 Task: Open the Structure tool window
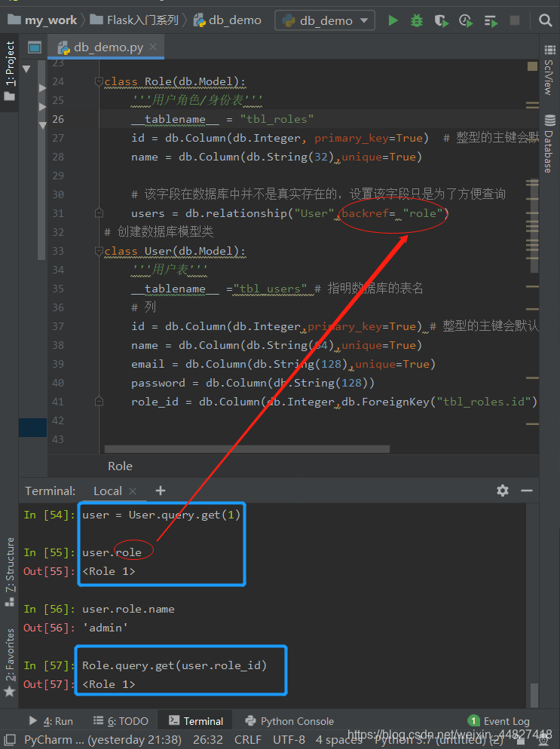click(x=10, y=572)
